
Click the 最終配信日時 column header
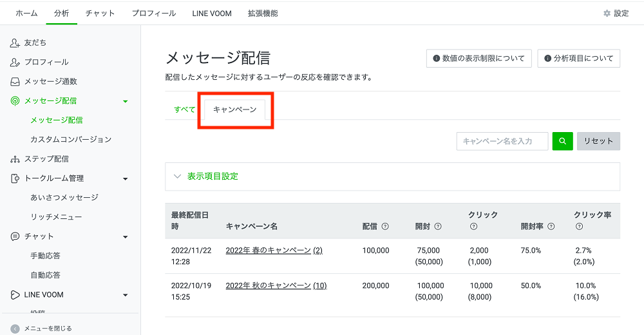[x=190, y=221]
